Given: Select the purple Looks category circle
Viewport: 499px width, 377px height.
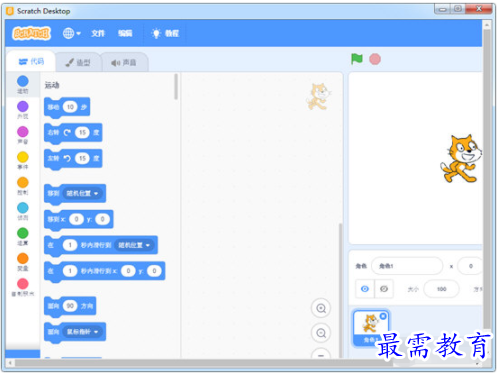Looking at the screenshot, I should point(23,107).
